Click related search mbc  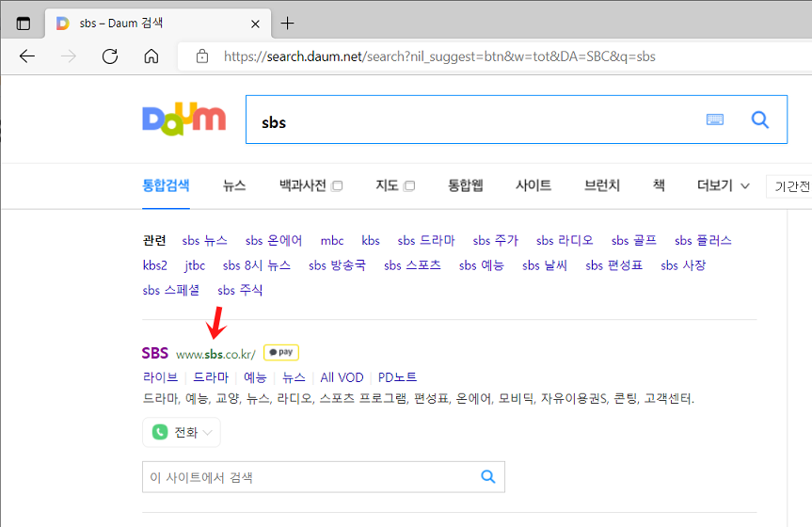332,240
